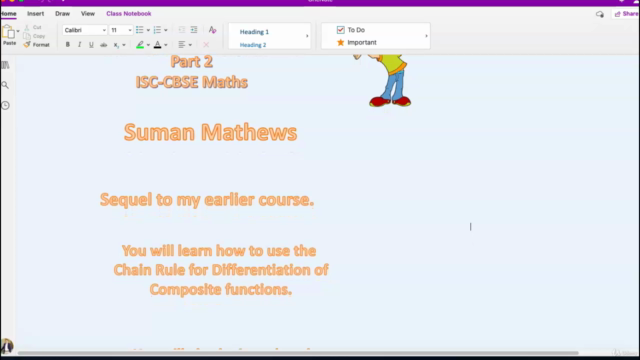Image resolution: width=640 pixels, height=360 pixels.
Task: Open the highlight color dropdown arrow
Action: 148,45
